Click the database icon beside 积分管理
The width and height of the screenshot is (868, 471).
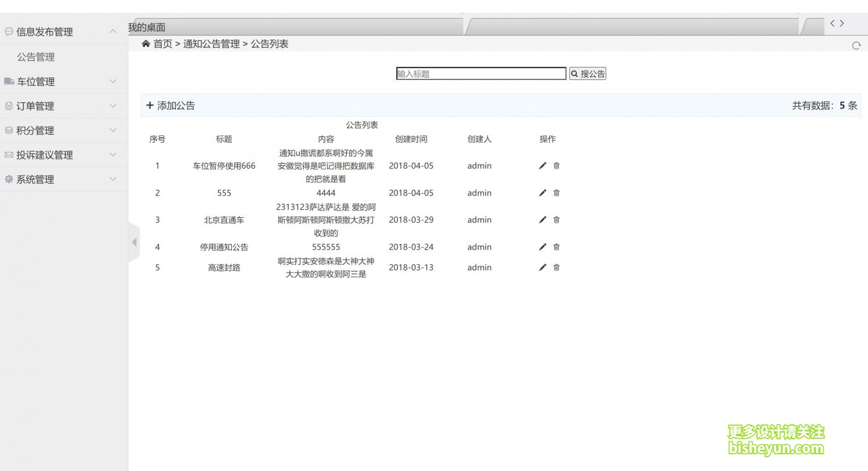pyautogui.click(x=9, y=130)
